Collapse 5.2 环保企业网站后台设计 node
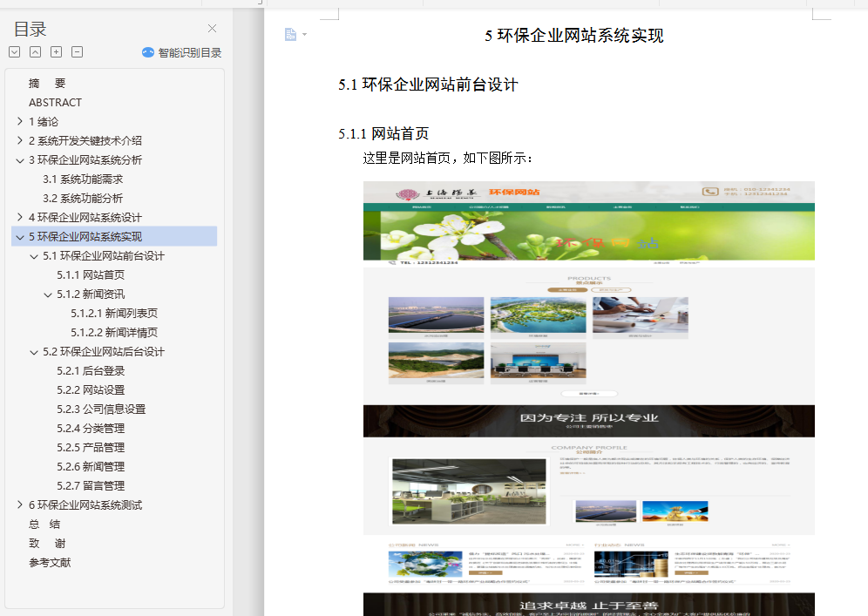868x616 pixels. point(34,352)
